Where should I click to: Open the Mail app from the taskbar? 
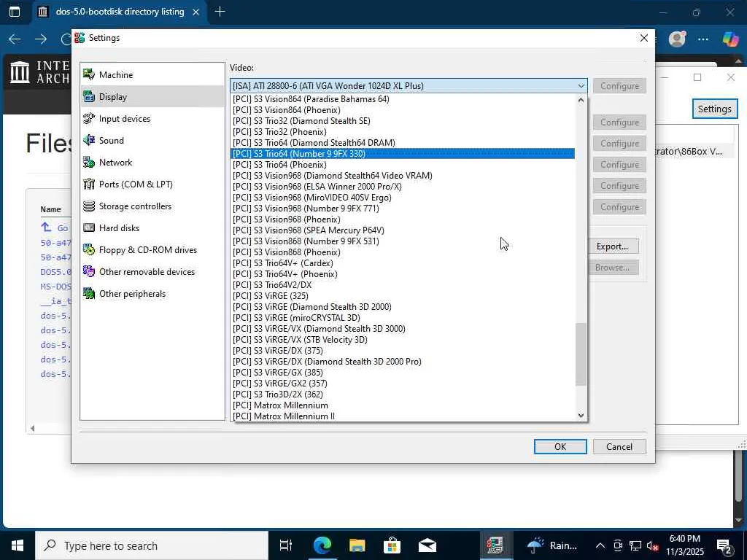coord(427,545)
